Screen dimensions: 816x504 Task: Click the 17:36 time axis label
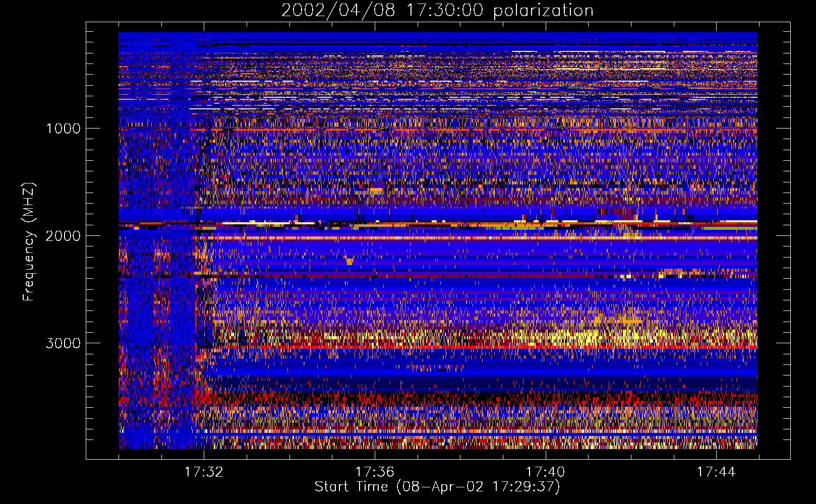(375, 472)
